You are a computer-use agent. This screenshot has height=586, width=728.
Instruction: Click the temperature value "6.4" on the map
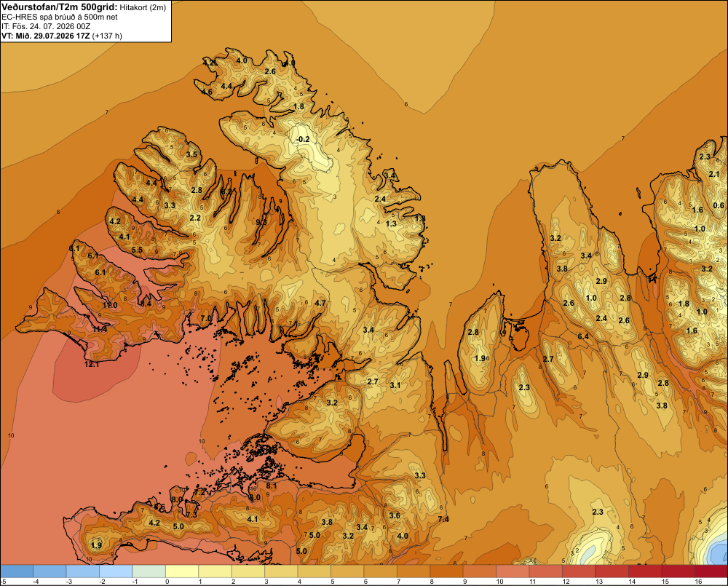coord(583,336)
